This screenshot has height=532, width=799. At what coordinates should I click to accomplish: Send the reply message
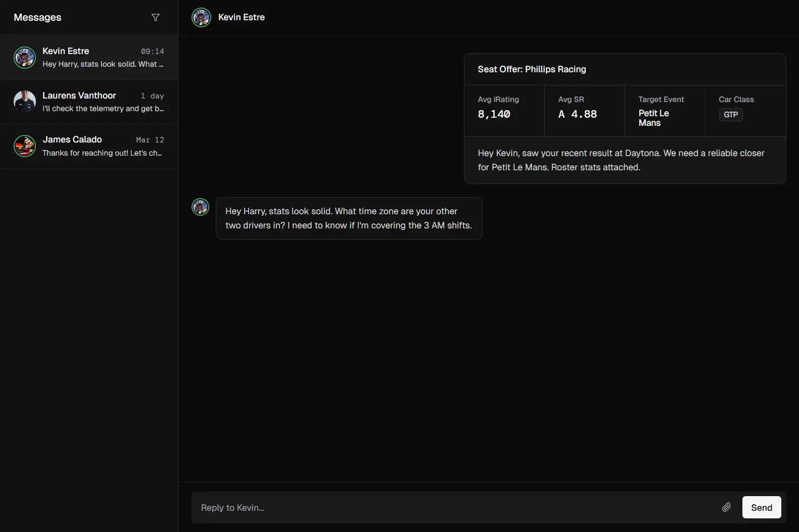(762, 507)
